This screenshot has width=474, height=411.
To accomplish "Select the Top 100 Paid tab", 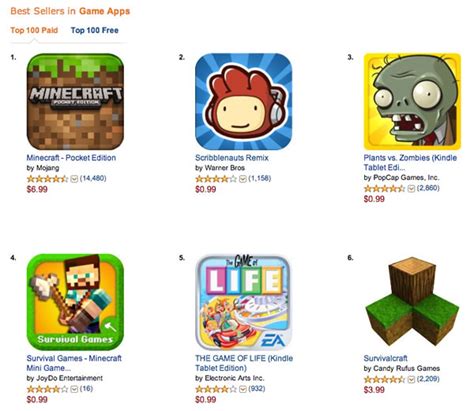I will (34, 30).
